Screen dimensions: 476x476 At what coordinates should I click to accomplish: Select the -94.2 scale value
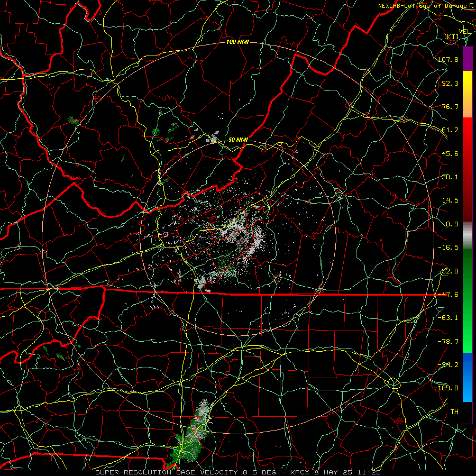pyautogui.click(x=448, y=365)
